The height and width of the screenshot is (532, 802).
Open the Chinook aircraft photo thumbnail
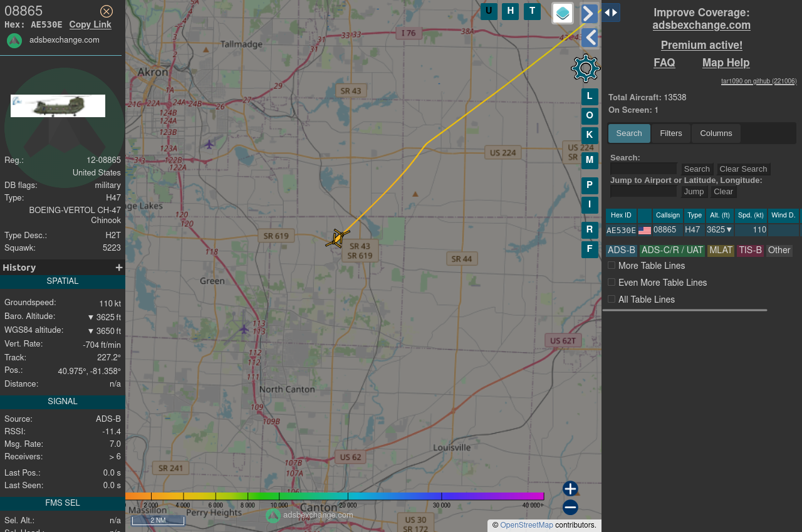tap(58, 106)
